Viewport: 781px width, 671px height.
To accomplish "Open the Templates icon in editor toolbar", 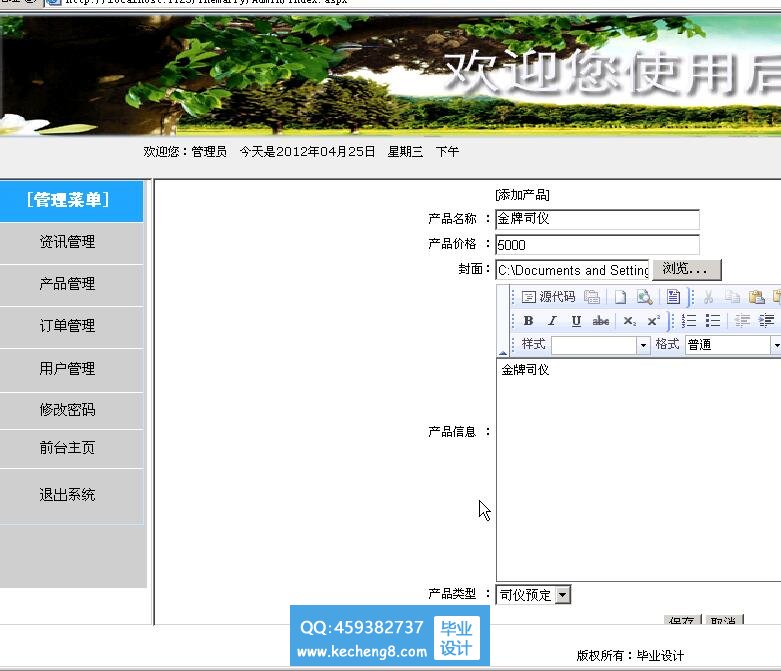I will point(673,297).
